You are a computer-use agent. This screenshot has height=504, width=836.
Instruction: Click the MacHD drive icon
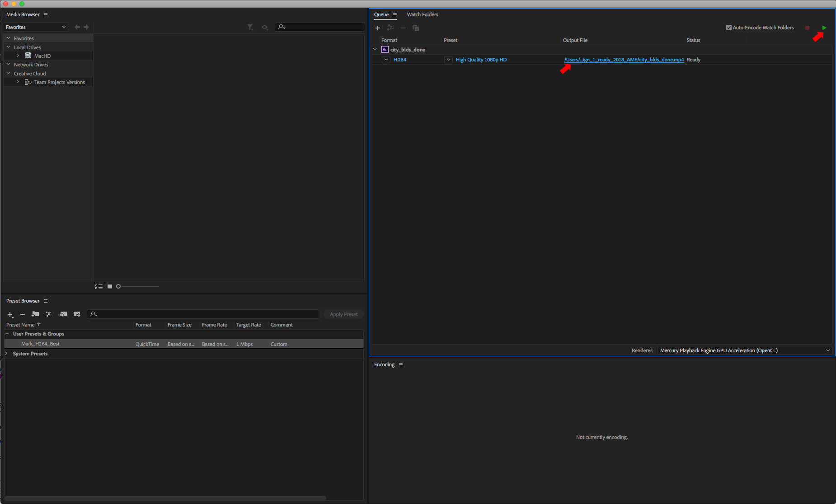tap(28, 56)
